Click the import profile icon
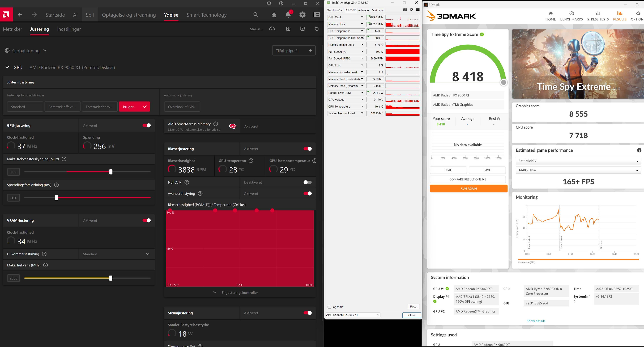Screen dimensions: 644x347 [288, 29]
